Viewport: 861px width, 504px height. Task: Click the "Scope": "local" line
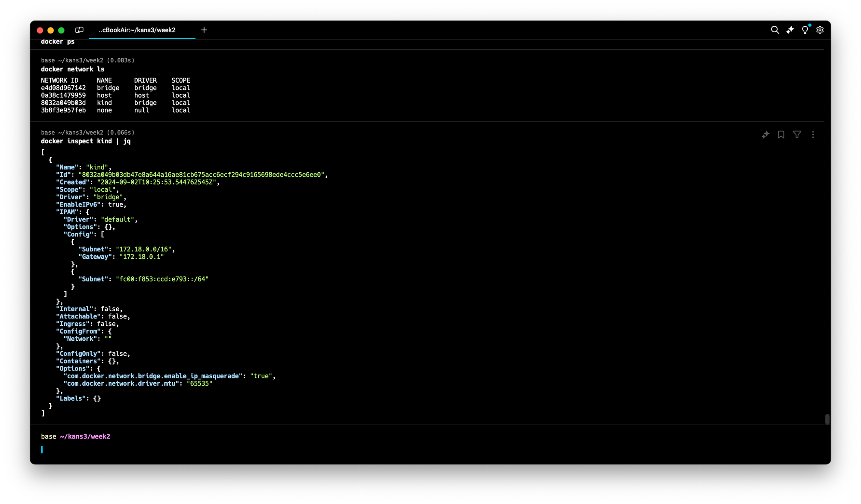click(x=87, y=190)
